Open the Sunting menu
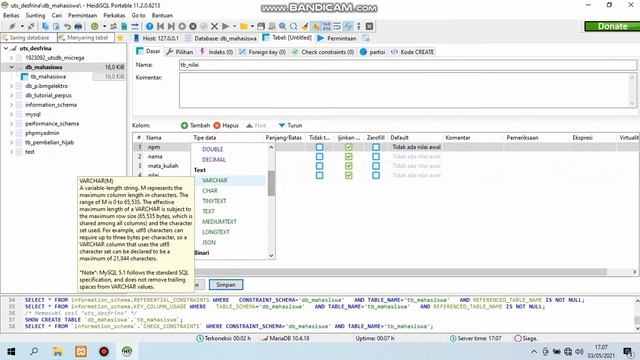Image resolution: width=640 pixels, height=360 pixels. [x=35, y=15]
